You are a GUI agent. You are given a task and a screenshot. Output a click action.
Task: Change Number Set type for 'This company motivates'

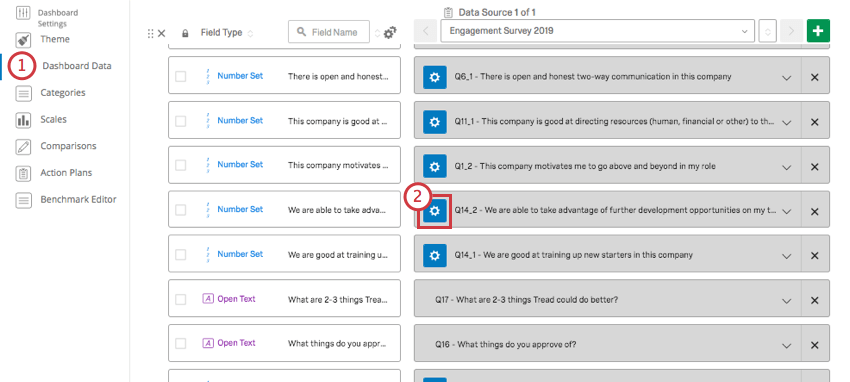point(234,165)
